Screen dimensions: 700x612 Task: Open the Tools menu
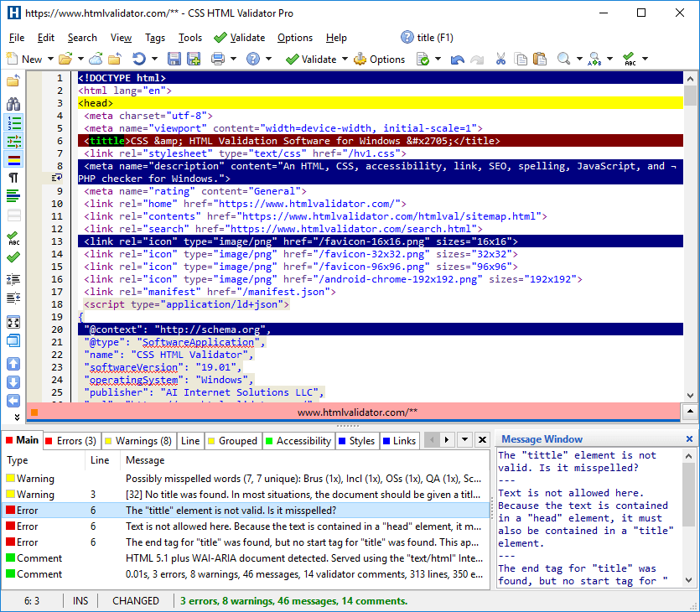coord(189,37)
